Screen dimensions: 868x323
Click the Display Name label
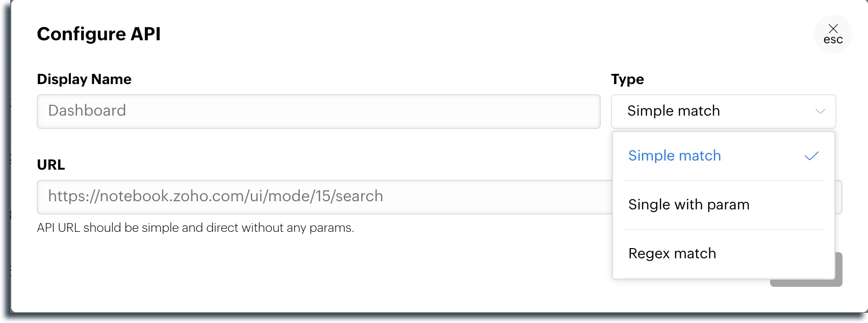[x=84, y=79]
